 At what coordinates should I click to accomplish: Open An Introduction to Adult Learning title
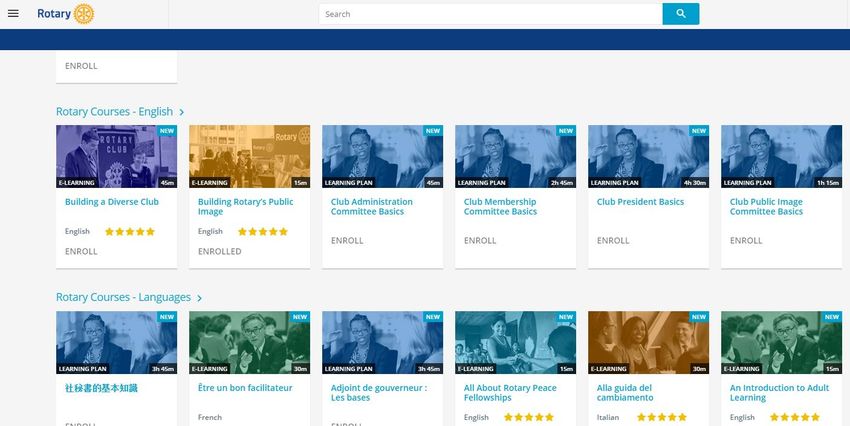point(780,393)
